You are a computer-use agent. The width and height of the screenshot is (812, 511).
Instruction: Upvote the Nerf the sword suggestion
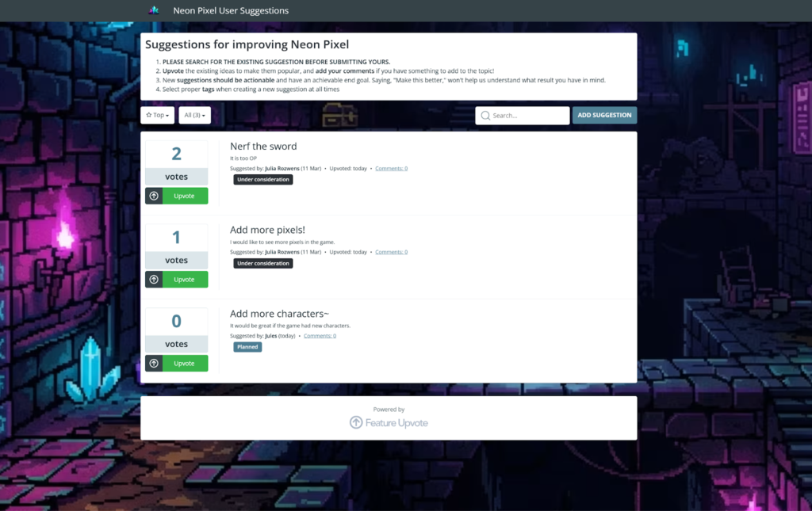point(185,196)
